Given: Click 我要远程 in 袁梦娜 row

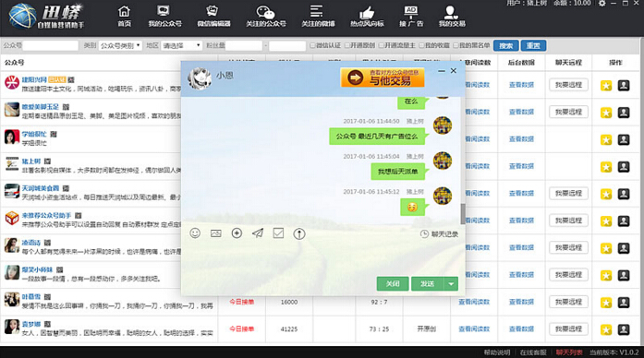Looking at the screenshot, I should pos(568,328).
